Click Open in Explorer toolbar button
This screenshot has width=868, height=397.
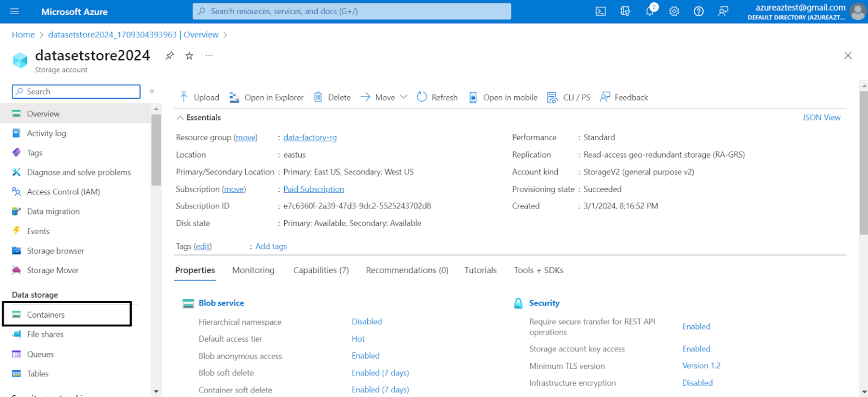[267, 97]
